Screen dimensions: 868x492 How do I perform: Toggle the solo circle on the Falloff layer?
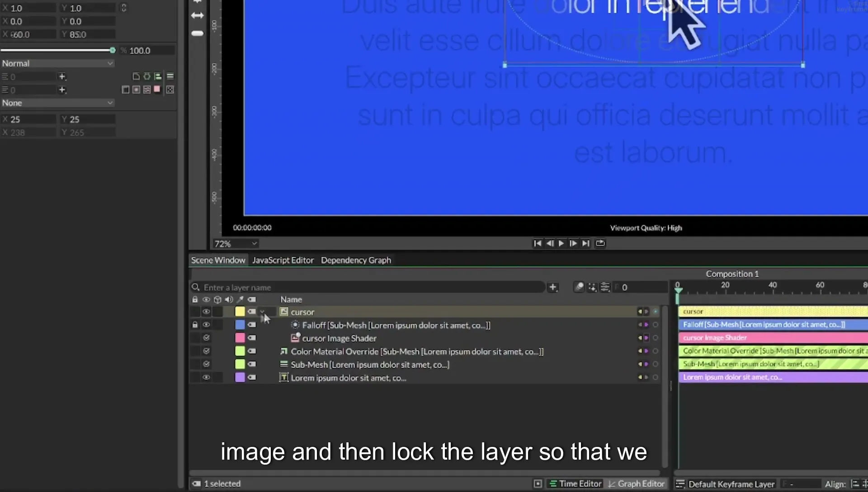click(655, 325)
